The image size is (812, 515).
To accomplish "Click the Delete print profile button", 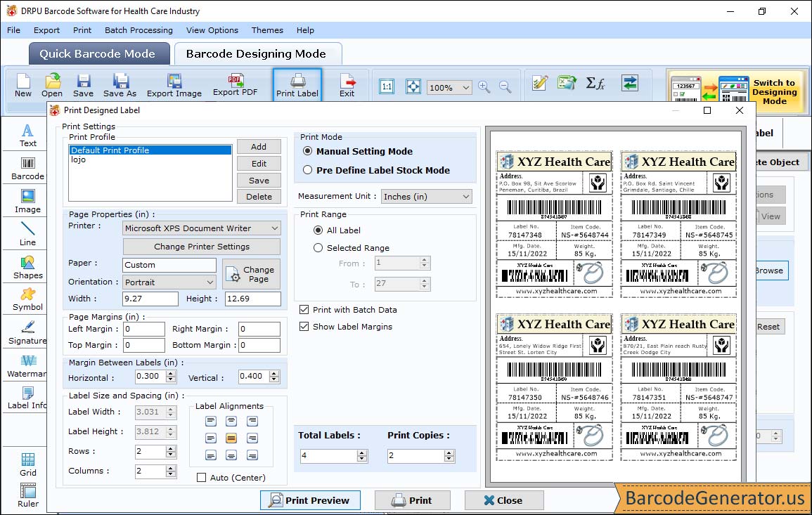I will click(x=259, y=197).
